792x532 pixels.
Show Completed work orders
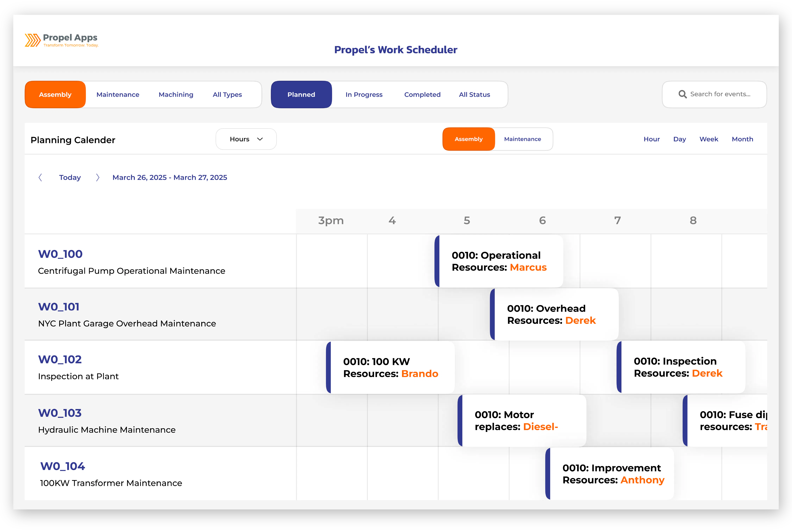coord(422,95)
